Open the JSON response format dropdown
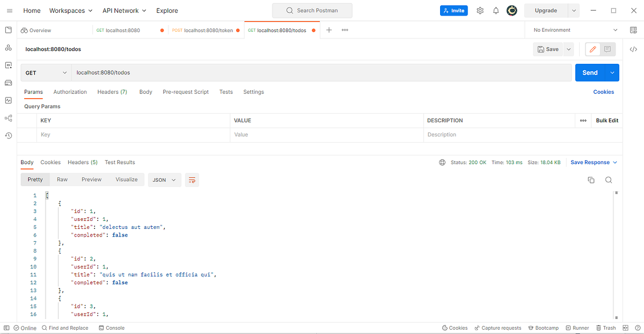This screenshot has width=644, height=334. coord(164,180)
